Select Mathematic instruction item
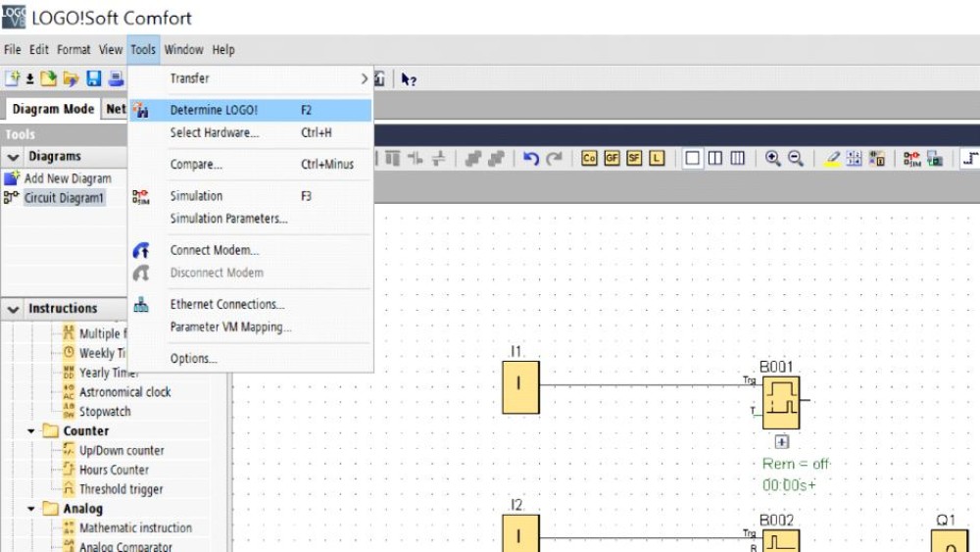The width and height of the screenshot is (980, 552). 135,527
